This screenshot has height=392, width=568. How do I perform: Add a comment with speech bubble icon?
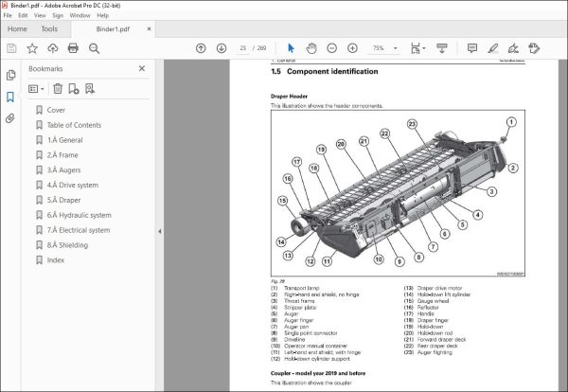click(472, 48)
